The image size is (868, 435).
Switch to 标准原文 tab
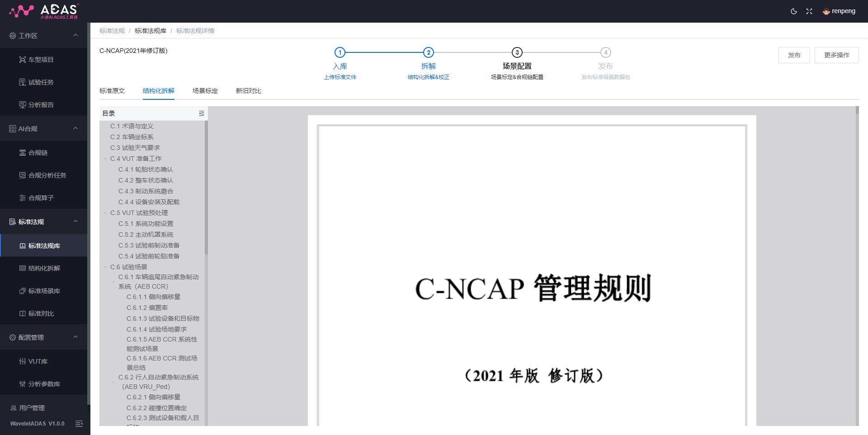pos(112,91)
